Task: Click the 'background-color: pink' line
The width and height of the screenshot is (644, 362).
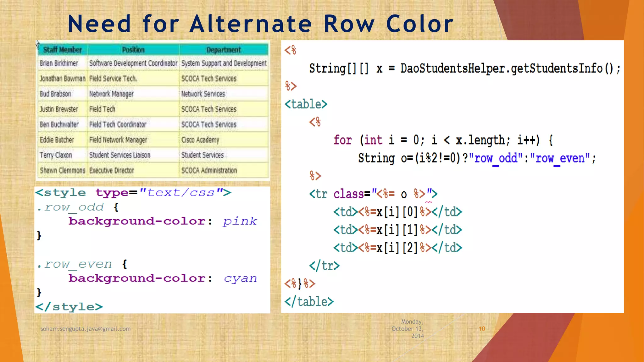Action: tap(163, 221)
